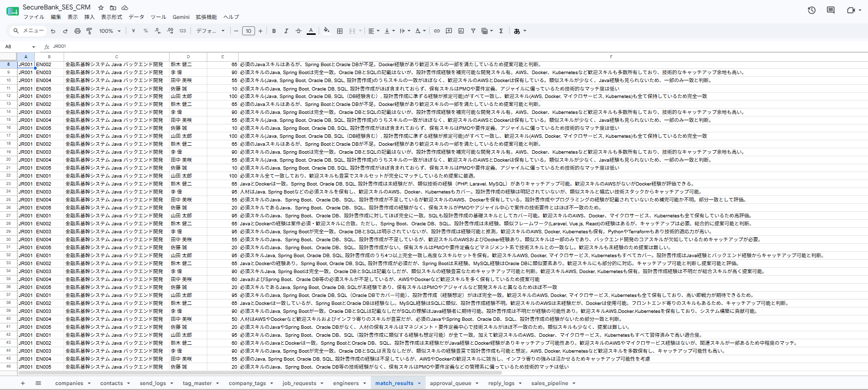
Task: Click the Name box showing A8
Action: pyautogui.click(x=20, y=46)
